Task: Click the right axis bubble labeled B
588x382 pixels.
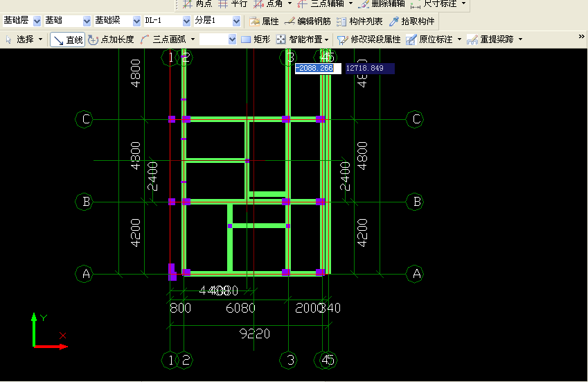Action: tap(416, 202)
